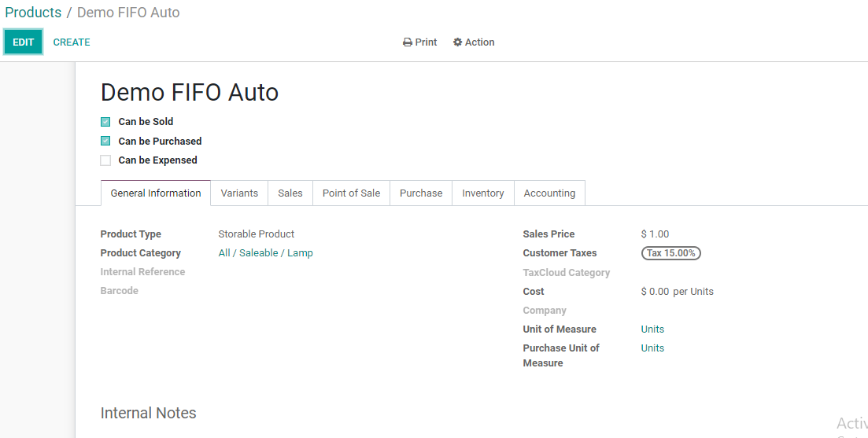This screenshot has height=438, width=868.
Task: Enable the Can be Expensed checkbox
Action: point(105,160)
